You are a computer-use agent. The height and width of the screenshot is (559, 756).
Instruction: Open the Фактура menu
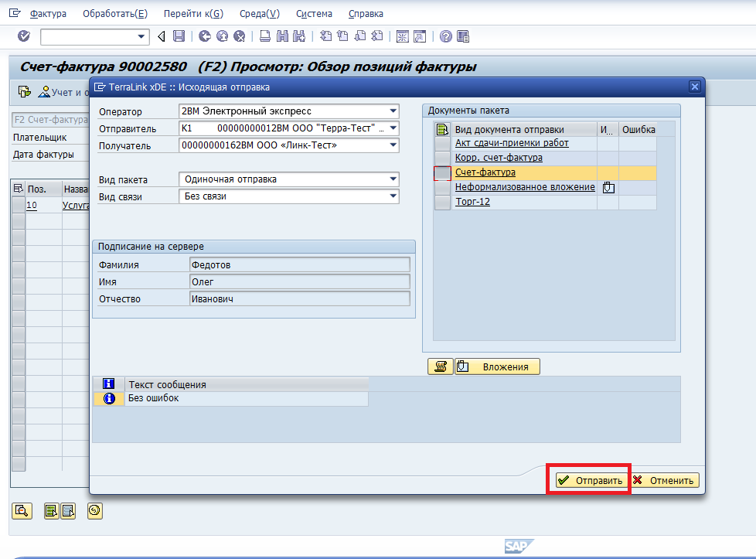coord(48,14)
